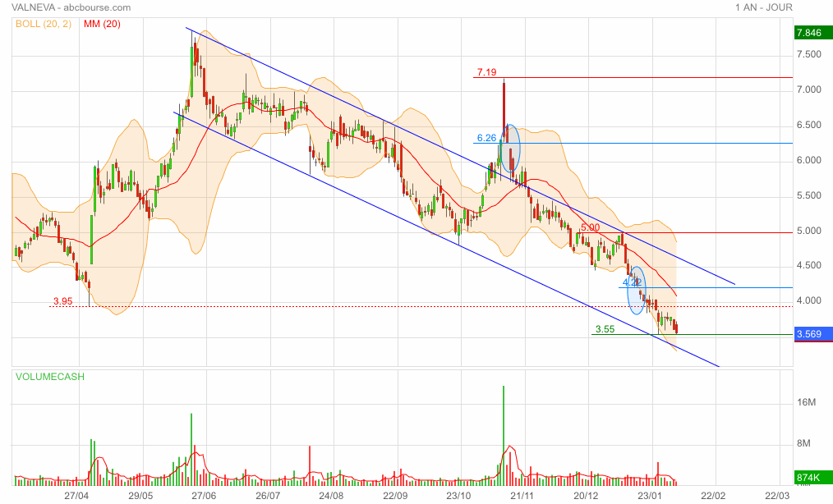Select the 5.000 price axis label
Screen dimensions: 833x504
pyautogui.click(x=808, y=231)
